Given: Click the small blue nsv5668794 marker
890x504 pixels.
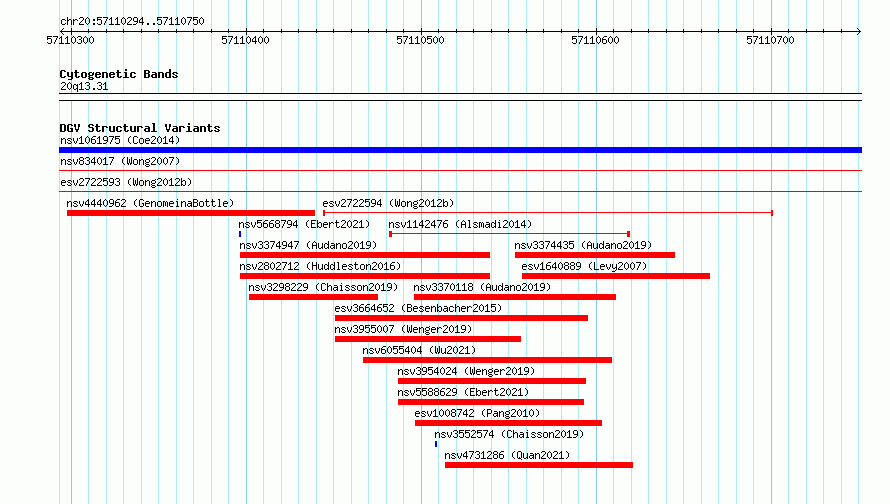Looking at the screenshot, I should click(240, 234).
